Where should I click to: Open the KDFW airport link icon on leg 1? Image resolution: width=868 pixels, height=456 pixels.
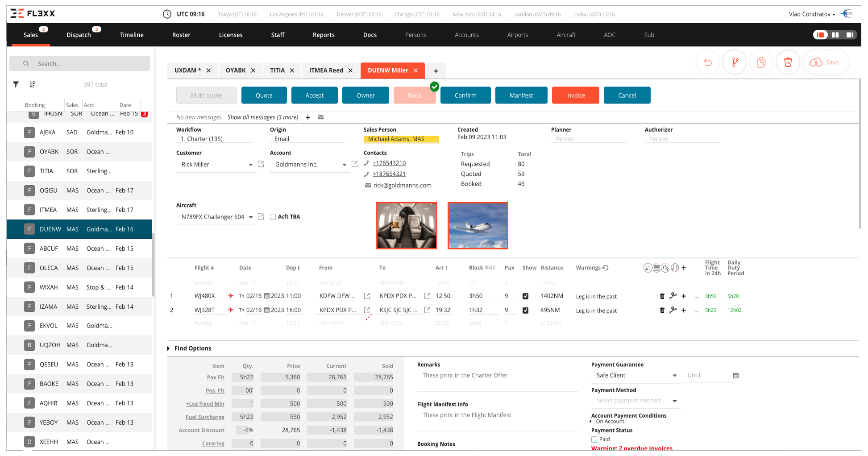click(367, 296)
